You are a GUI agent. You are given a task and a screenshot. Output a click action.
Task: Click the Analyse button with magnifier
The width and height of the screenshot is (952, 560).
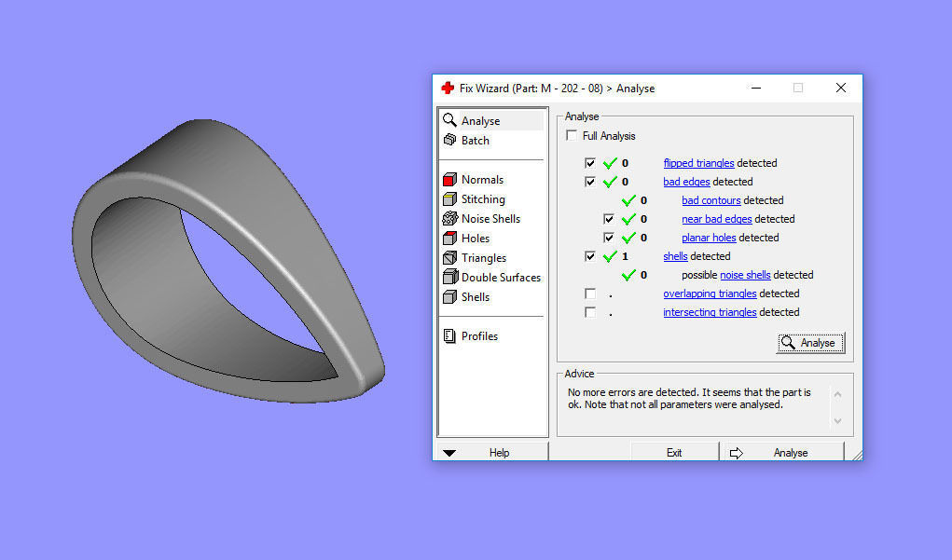810,343
